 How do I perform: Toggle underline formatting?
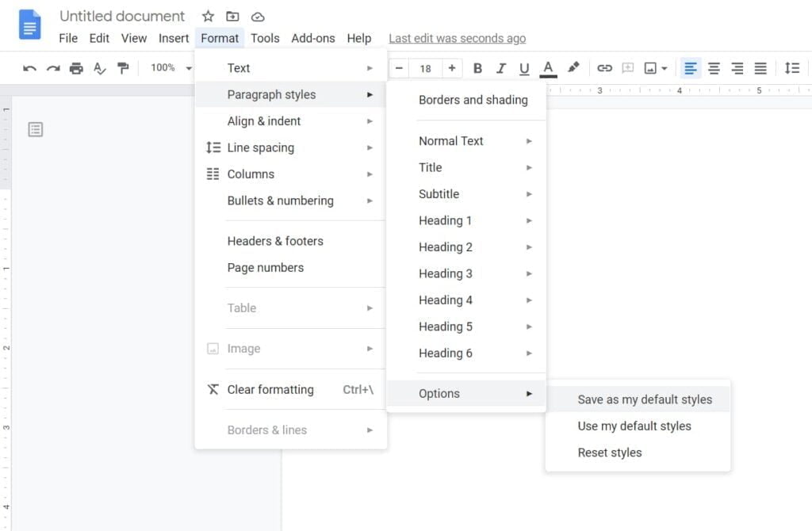[524, 68]
